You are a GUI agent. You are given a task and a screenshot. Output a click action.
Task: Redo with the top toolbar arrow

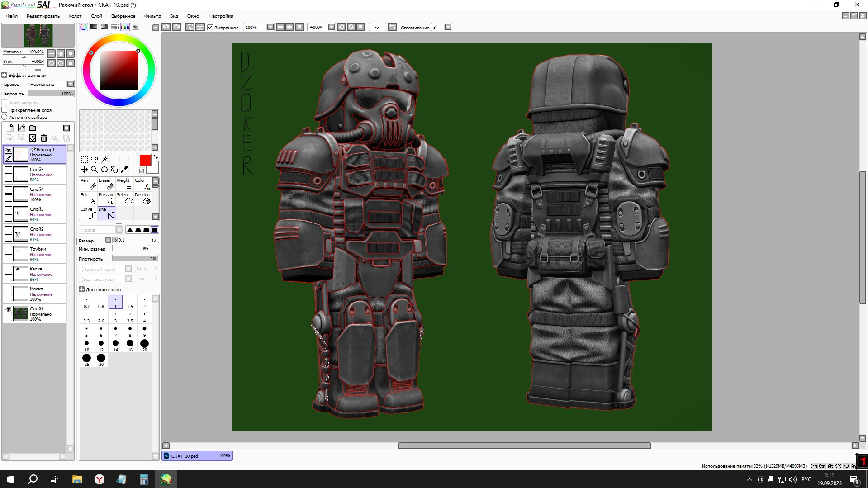tap(177, 27)
